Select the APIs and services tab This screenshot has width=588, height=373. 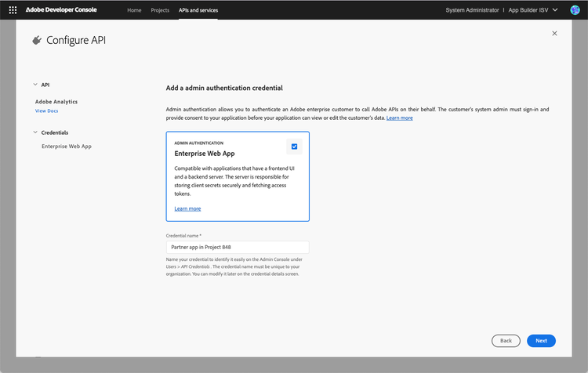(x=198, y=9)
